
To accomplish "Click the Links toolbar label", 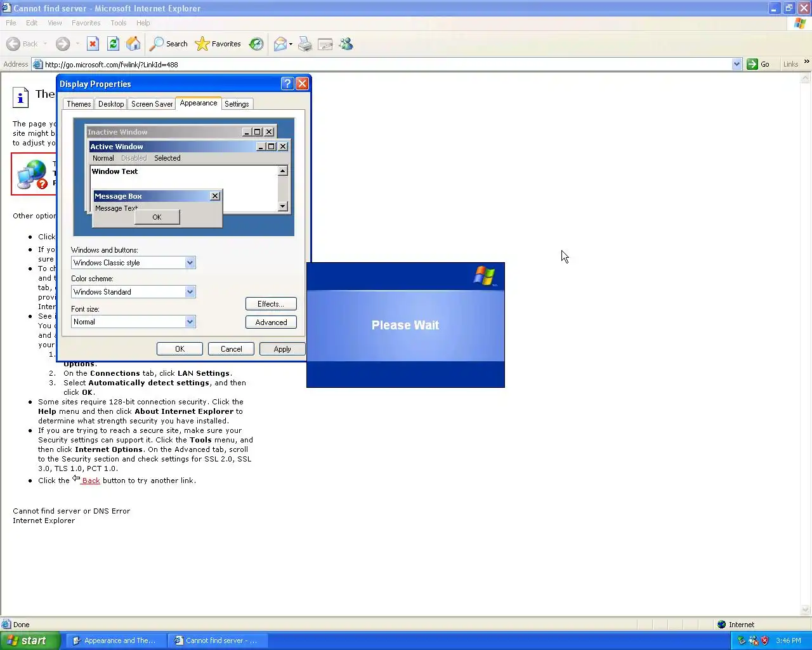I will [790, 64].
